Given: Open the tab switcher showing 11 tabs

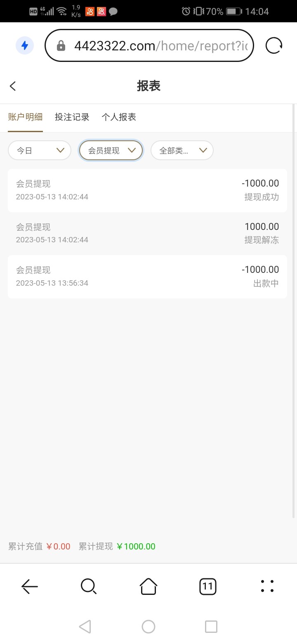Looking at the screenshot, I should pos(207,586).
